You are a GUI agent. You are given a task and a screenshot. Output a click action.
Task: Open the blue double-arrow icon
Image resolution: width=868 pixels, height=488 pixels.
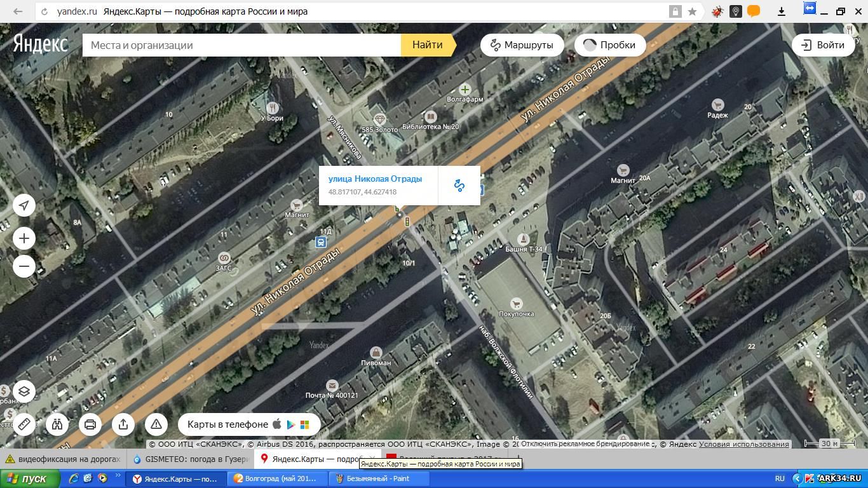coord(810,8)
